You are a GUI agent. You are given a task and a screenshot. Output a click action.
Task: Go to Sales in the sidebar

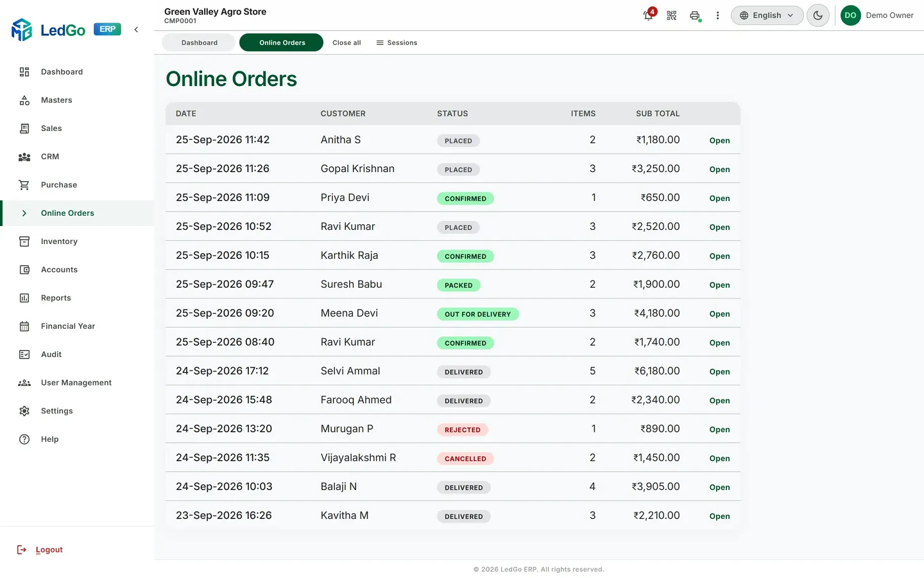pos(51,128)
